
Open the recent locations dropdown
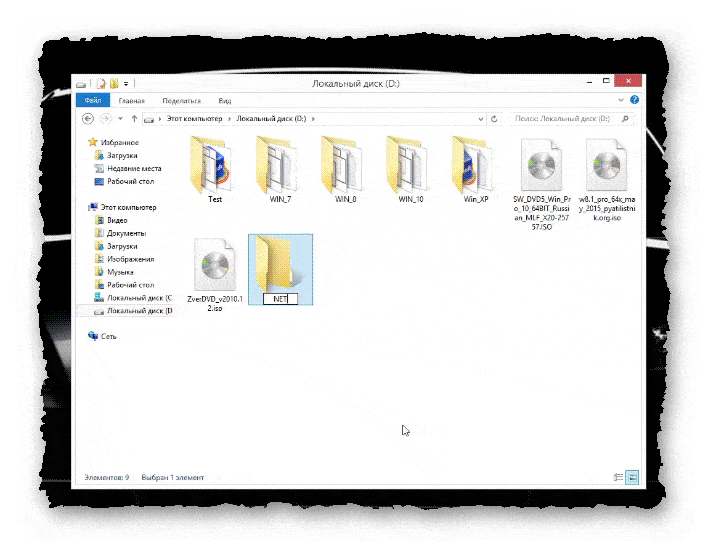pyautogui.click(x=120, y=119)
